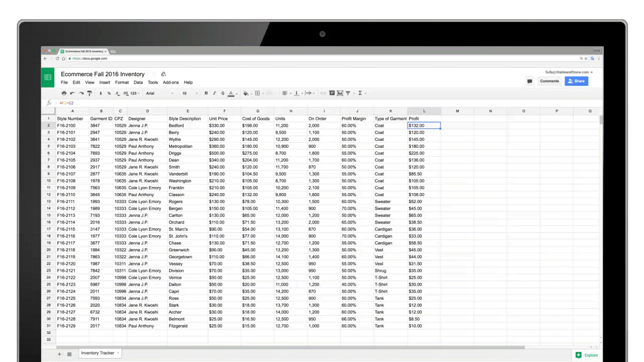The height and width of the screenshot is (362, 644).
Task: Click the blue Share button
Action: coord(576,81)
